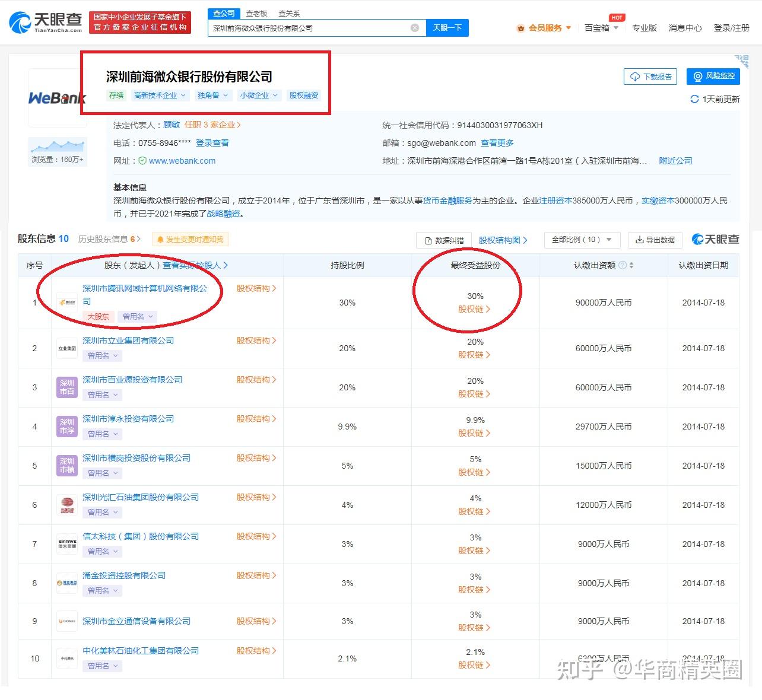Click the 附近公司 link
Image resolution: width=762 pixels, height=700 pixels.
pos(676,161)
